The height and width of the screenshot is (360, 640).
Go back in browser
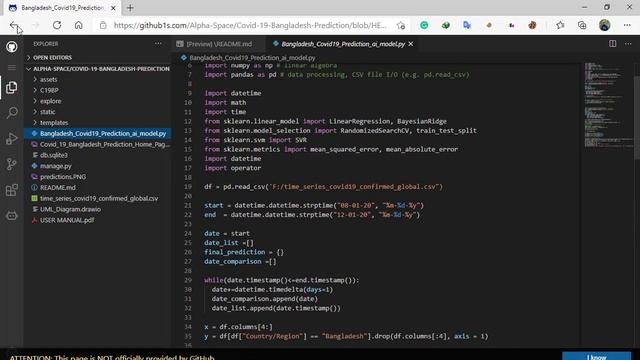tap(14, 25)
